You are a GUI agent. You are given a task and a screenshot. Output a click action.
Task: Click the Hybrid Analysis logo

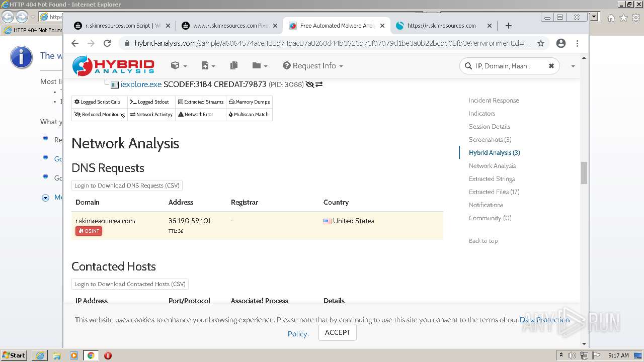113,66
